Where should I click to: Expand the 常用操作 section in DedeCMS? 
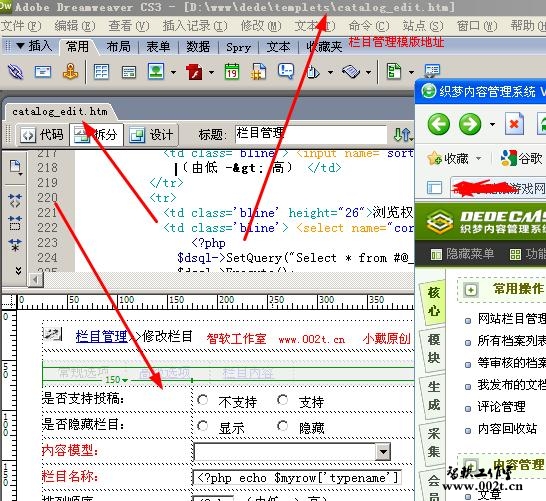click(x=471, y=290)
